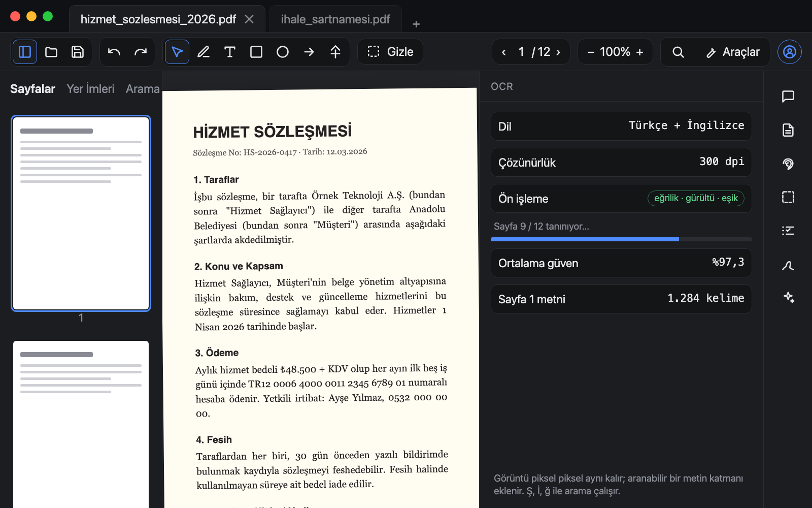The width and height of the screenshot is (812, 508).
Task: Open the AI sparkle panel icon
Action: pos(788,298)
